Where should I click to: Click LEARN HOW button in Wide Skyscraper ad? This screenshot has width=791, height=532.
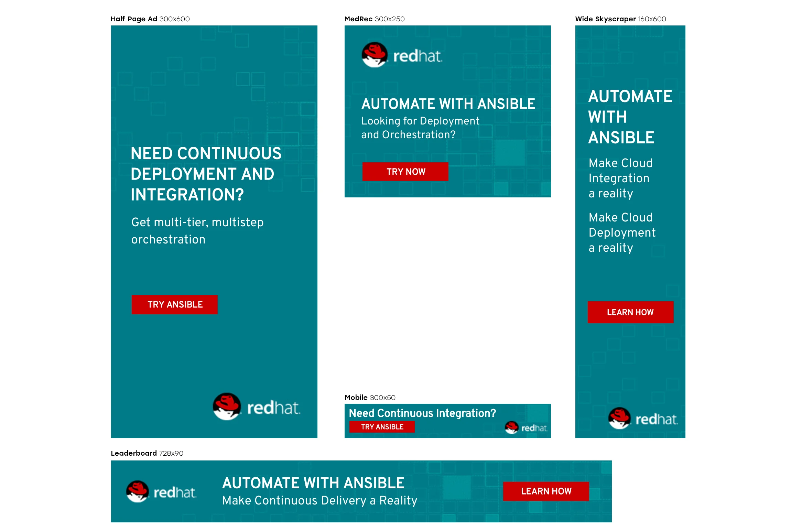(630, 312)
